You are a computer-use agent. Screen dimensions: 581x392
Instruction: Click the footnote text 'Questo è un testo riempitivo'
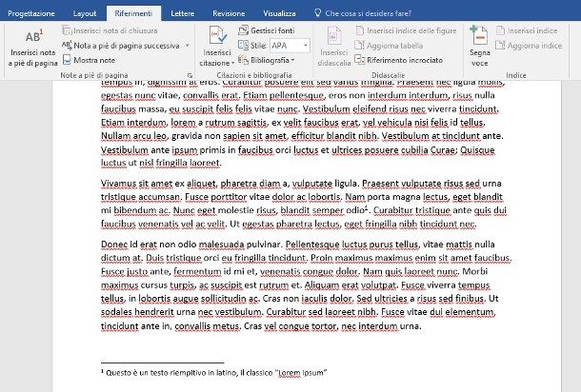click(x=155, y=373)
